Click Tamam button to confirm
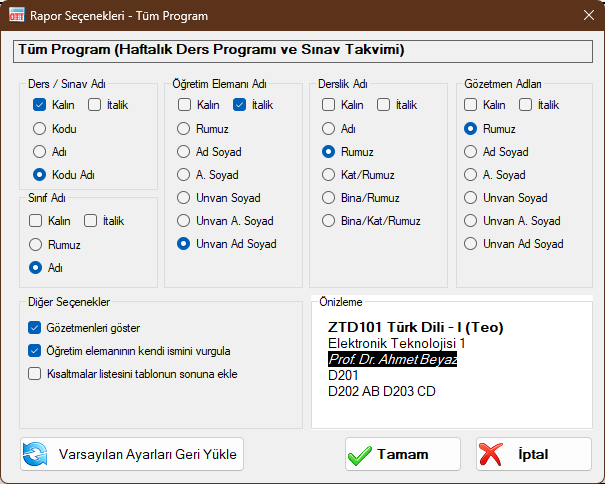 pyautogui.click(x=402, y=454)
